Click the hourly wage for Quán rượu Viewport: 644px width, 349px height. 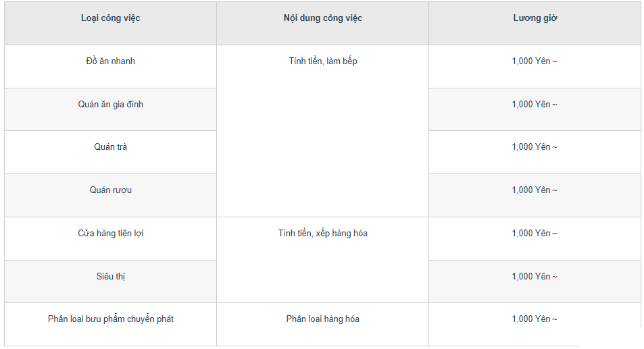tap(535, 195)
